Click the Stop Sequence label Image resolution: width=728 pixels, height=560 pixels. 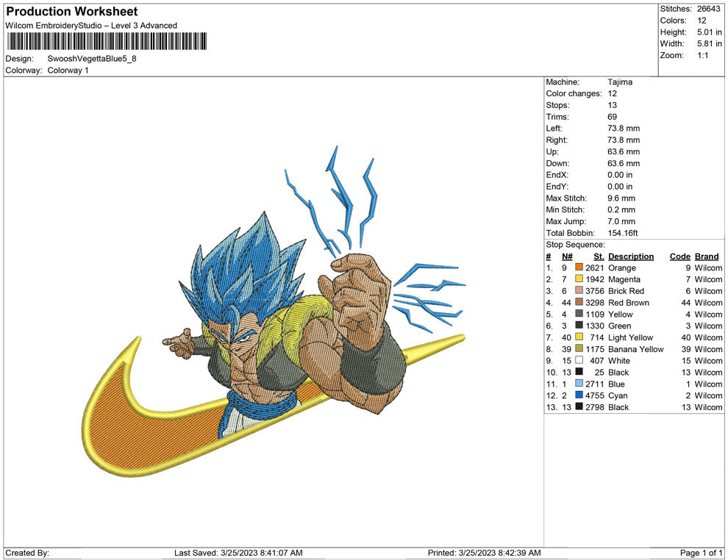(575, 245)
